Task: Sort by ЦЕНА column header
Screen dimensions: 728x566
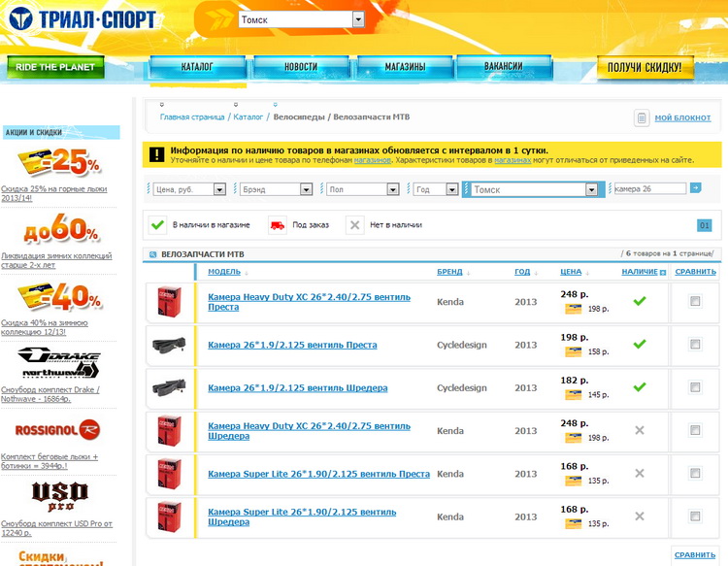Action: 571,272
